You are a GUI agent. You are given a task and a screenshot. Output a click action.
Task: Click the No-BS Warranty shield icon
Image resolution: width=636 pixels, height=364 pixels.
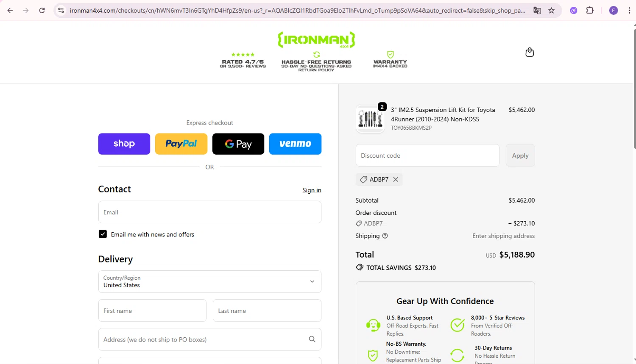point(373,355)
